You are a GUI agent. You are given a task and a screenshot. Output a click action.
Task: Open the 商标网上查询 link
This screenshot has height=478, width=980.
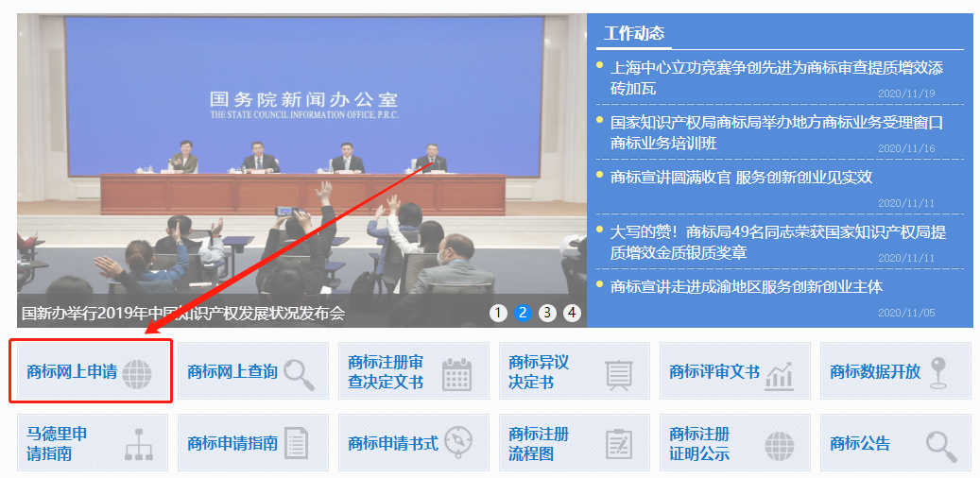coord(232,372)
